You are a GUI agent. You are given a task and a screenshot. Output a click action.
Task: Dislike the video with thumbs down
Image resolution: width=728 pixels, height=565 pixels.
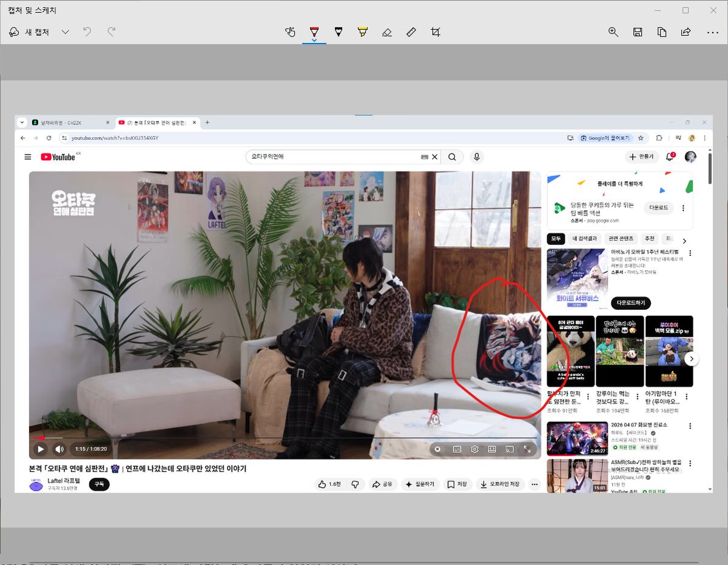[x=356, y=484]
